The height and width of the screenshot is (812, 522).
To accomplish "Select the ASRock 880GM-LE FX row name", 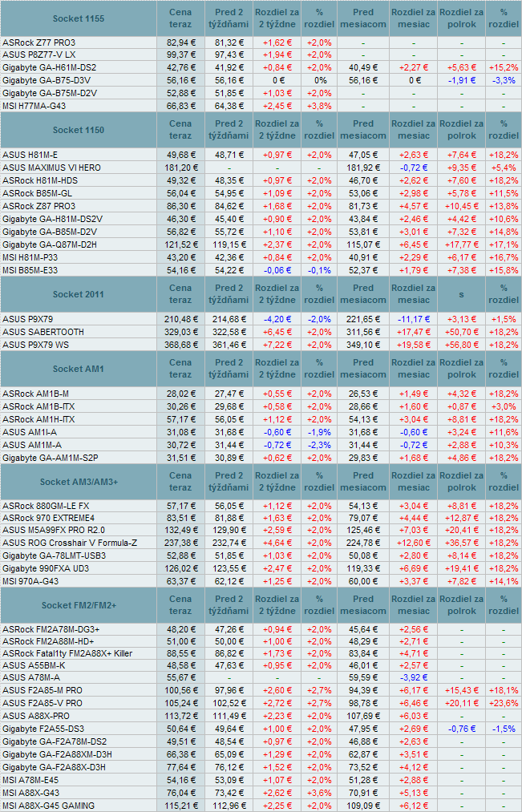I will [x=46, y=506].
